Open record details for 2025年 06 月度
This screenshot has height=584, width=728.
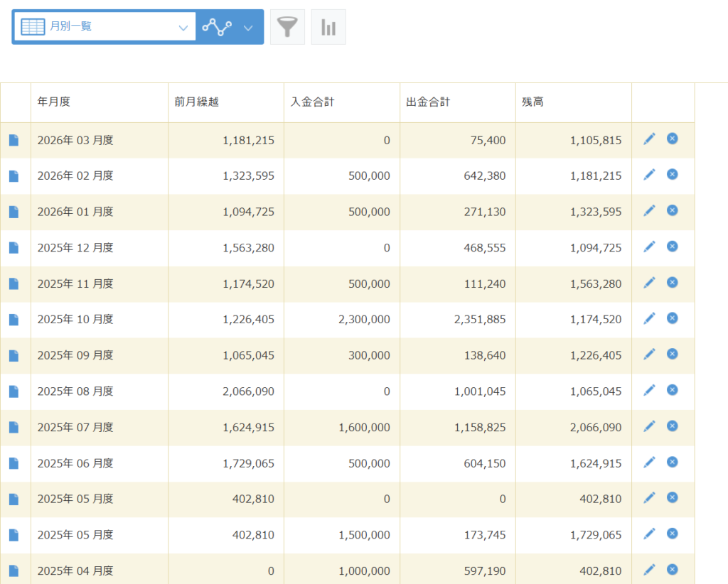[14, 464]
